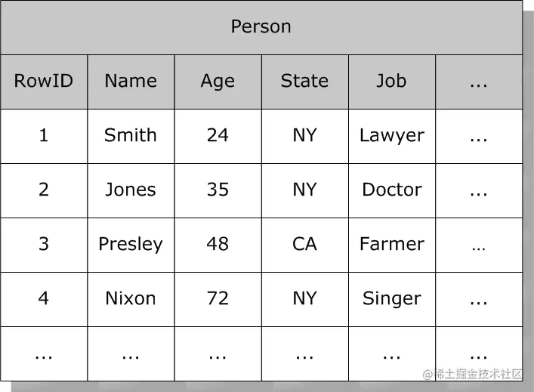Select Smith's NY state cell
The width and height of the screenshot is (534, 392).
point(304,135)
